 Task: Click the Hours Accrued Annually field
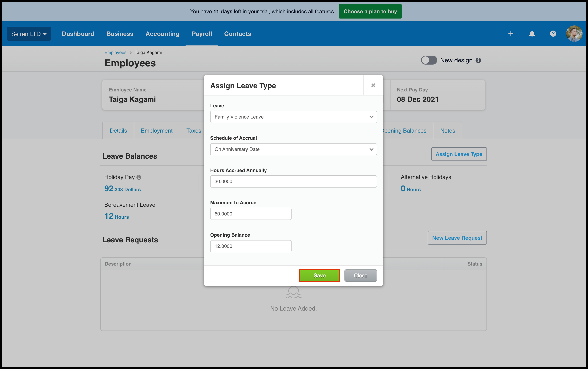click(x=293, y=182)
